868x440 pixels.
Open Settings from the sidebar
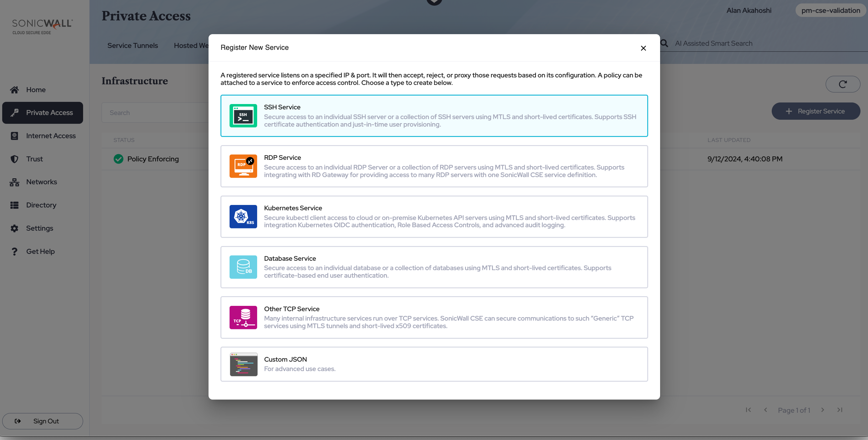[x=40, y=228]
